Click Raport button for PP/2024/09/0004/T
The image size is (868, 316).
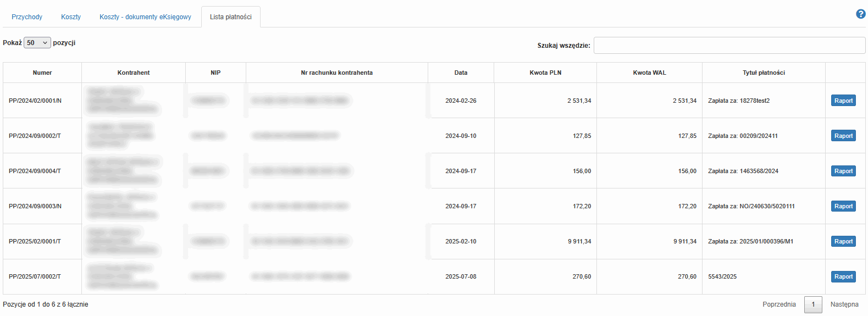tap(843, 171)
